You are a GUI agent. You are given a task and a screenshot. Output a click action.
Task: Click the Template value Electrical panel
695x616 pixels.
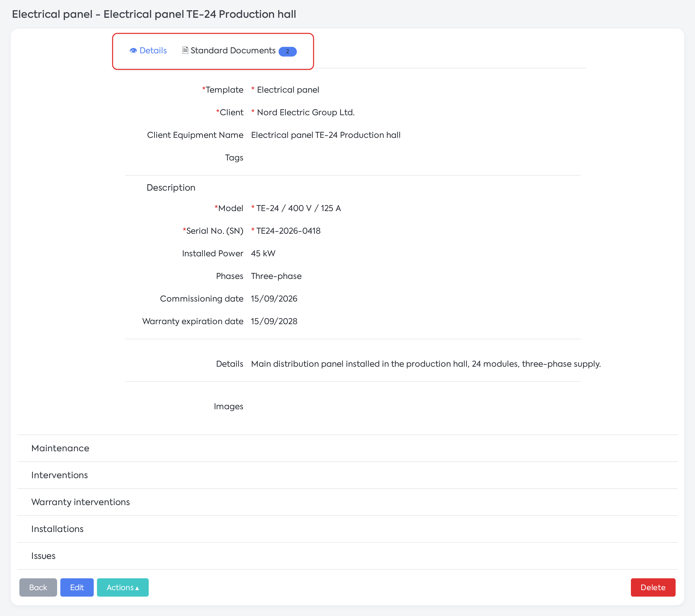point(288,90)
